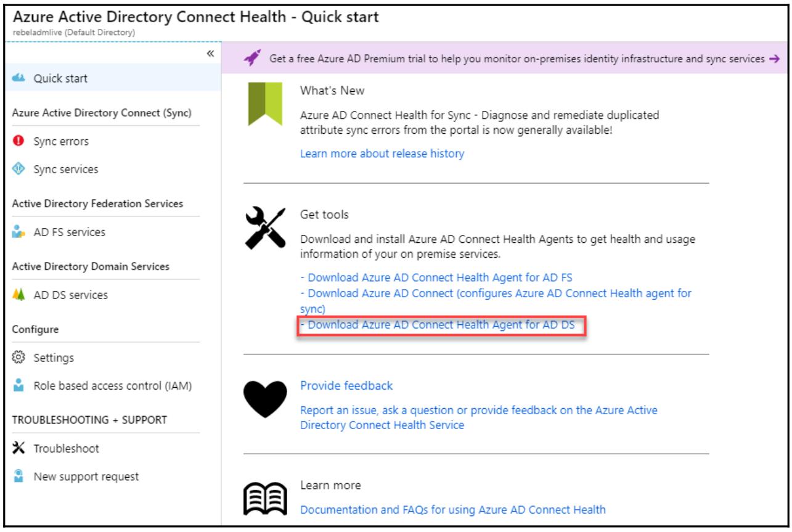
Task: Click the Sync services diamond icon
Action: click(x=19, y=170)
